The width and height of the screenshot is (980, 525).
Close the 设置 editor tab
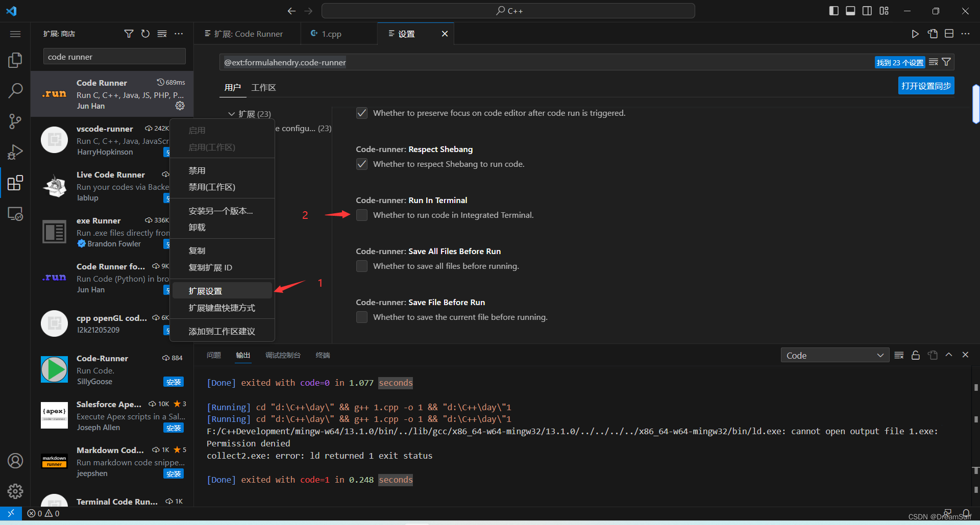click(445, 34)
